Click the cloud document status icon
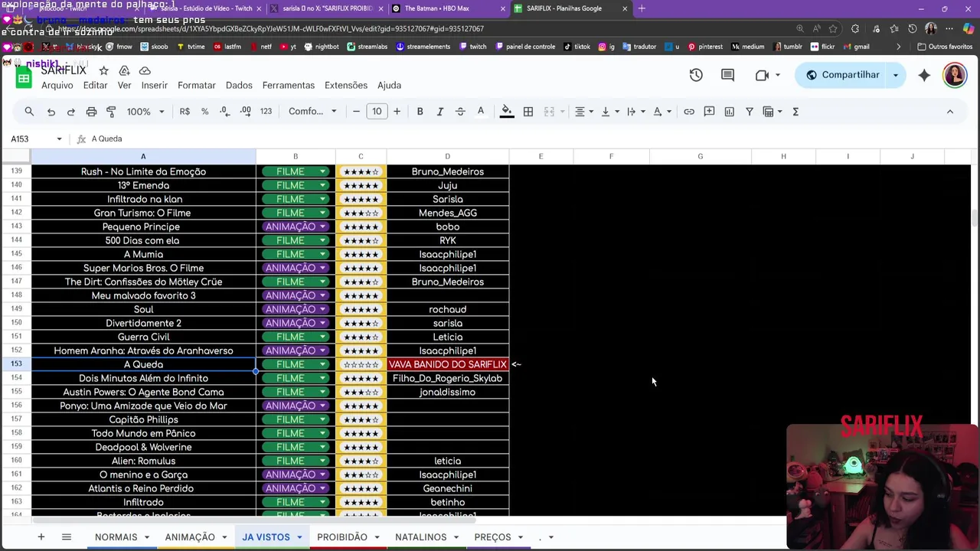Screen dimensions: 980x551 tap(145, 70)
